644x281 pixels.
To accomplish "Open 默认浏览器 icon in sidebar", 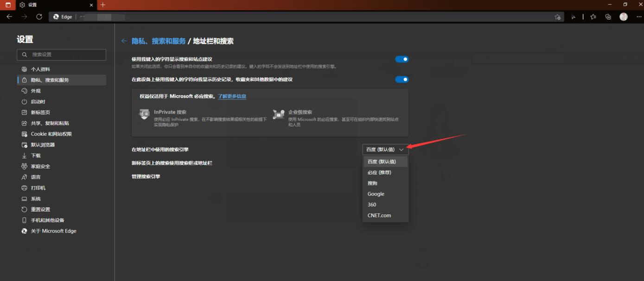I will [x=25, y=145].
